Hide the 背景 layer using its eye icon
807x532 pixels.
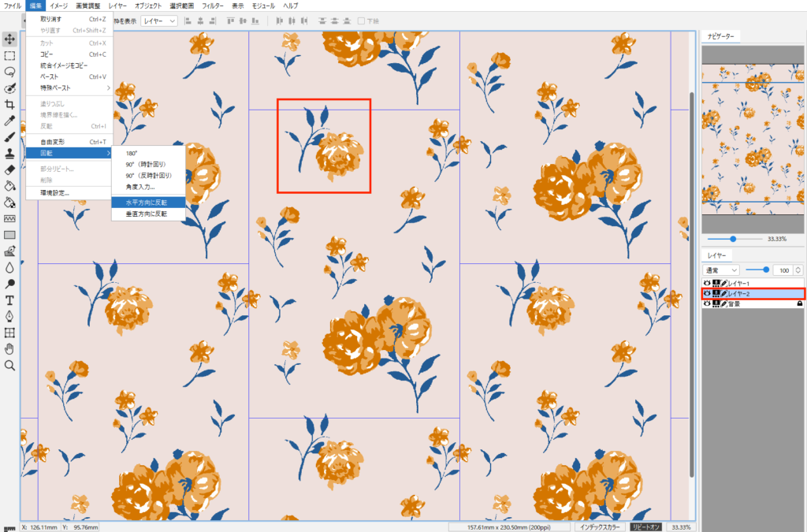click(707, 304)
